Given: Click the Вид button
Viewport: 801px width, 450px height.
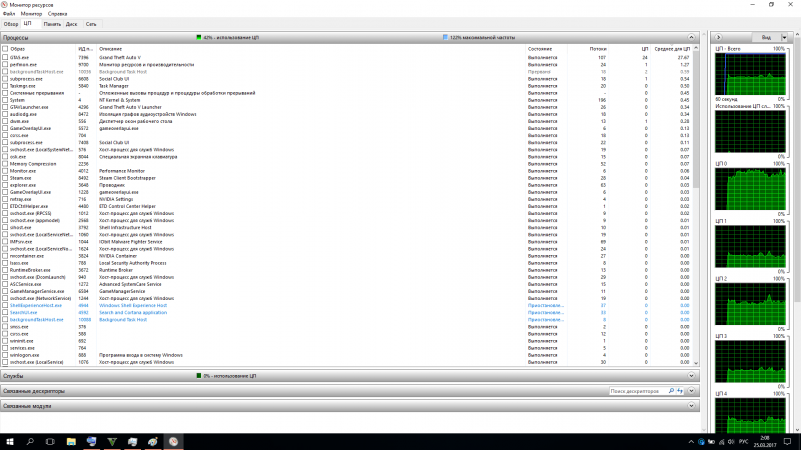Looking at the screenshot, I should 766,37.
